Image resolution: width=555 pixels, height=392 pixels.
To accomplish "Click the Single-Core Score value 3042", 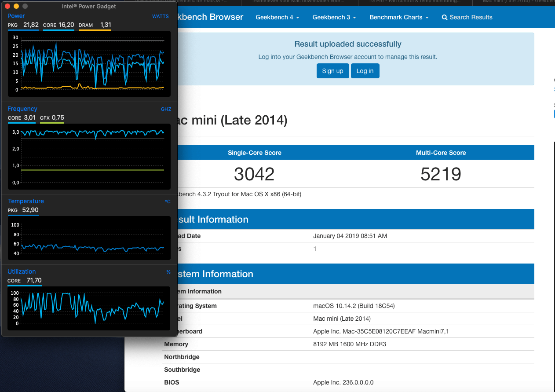I will coord(254,174).
